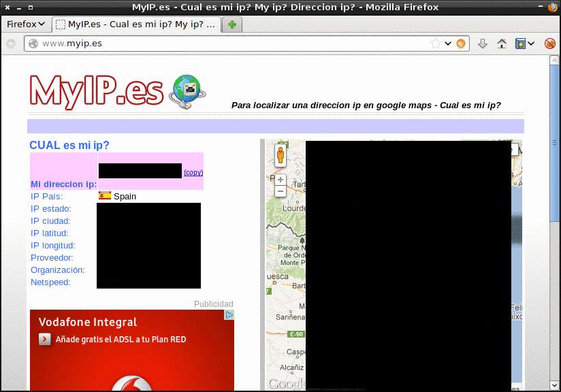Viewport: 561px width, 392px height.
Task: Click the vertical scrollbar thumb
Action: click(x=554, y=143)
